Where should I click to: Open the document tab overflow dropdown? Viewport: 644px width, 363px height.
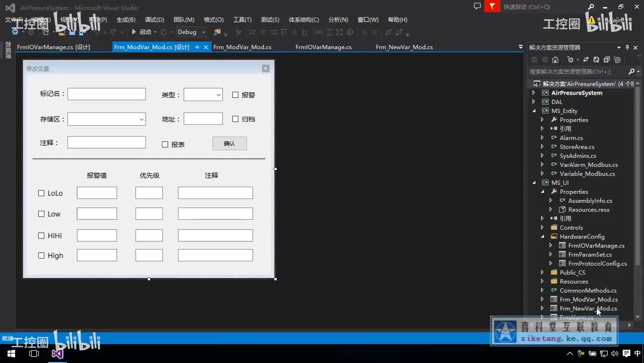[x=521, y=47]
